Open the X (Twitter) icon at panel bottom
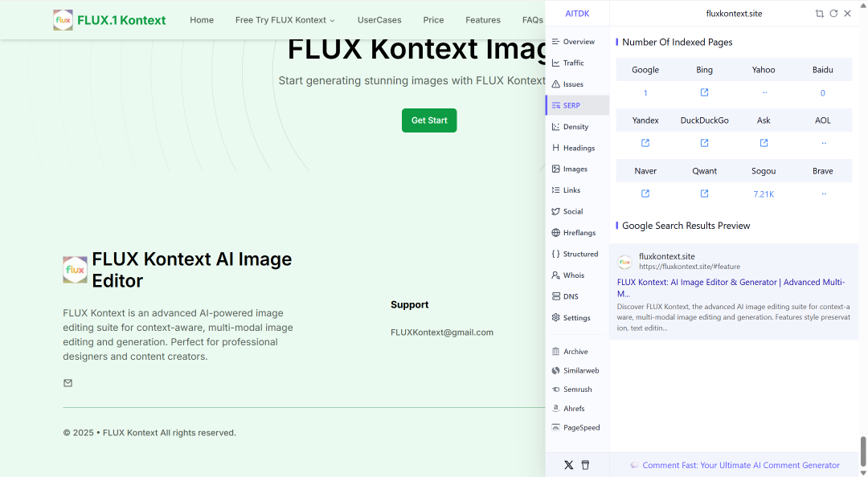 click(568, 465)
